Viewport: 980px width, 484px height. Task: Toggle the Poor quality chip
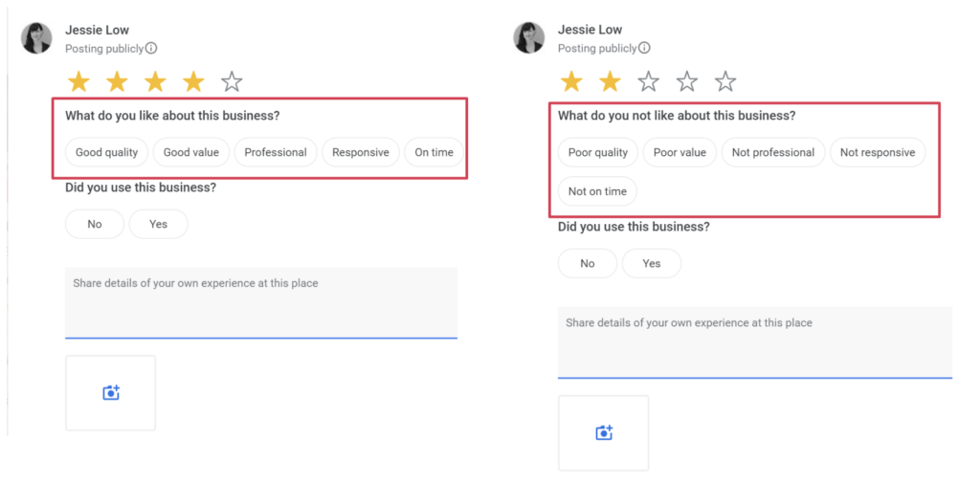pos(598,152)
